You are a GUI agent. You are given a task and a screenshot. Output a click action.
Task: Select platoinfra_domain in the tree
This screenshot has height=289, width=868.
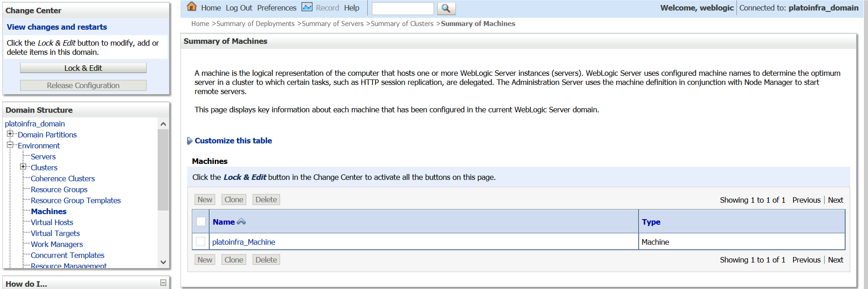(35, 124)
